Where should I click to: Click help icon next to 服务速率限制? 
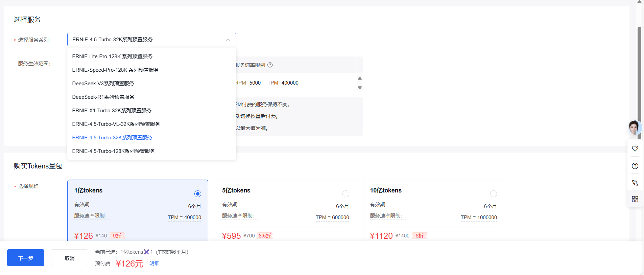(x=270, y=65)
